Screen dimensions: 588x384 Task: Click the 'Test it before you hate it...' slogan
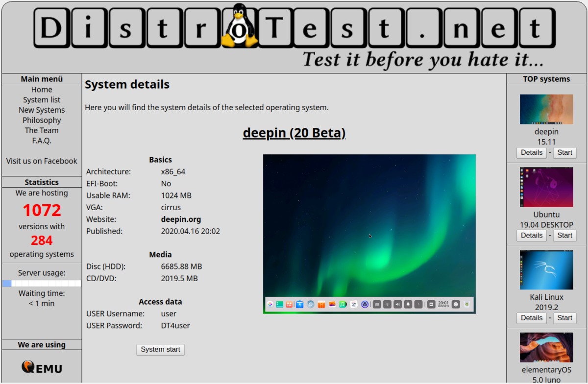coord(423,60)
